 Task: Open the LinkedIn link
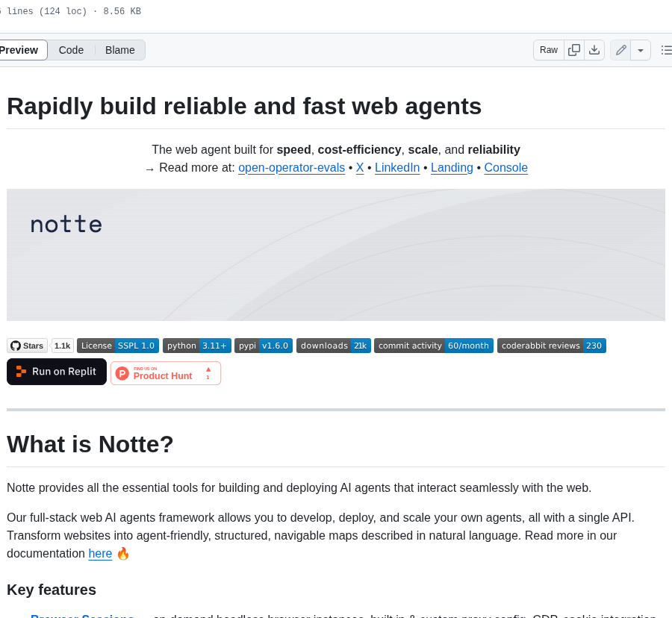point(397,167)
